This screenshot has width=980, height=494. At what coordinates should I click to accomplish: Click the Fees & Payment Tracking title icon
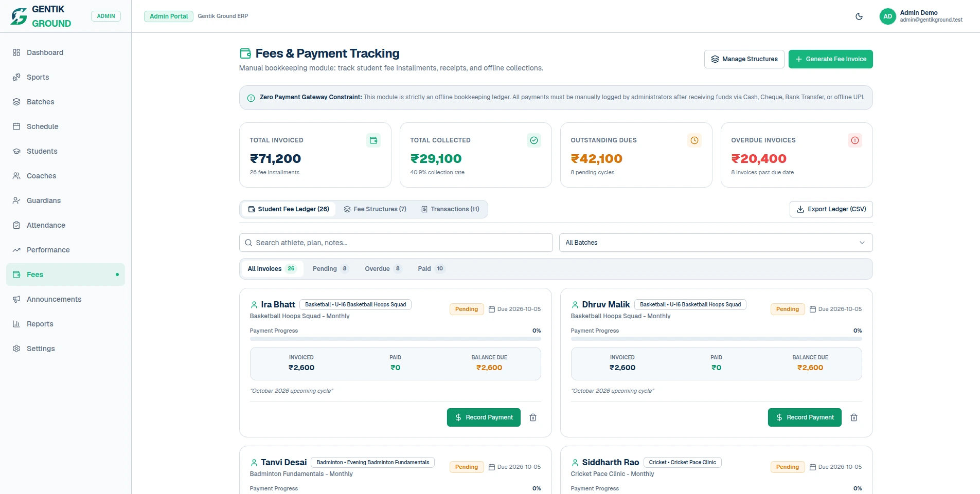245,53
